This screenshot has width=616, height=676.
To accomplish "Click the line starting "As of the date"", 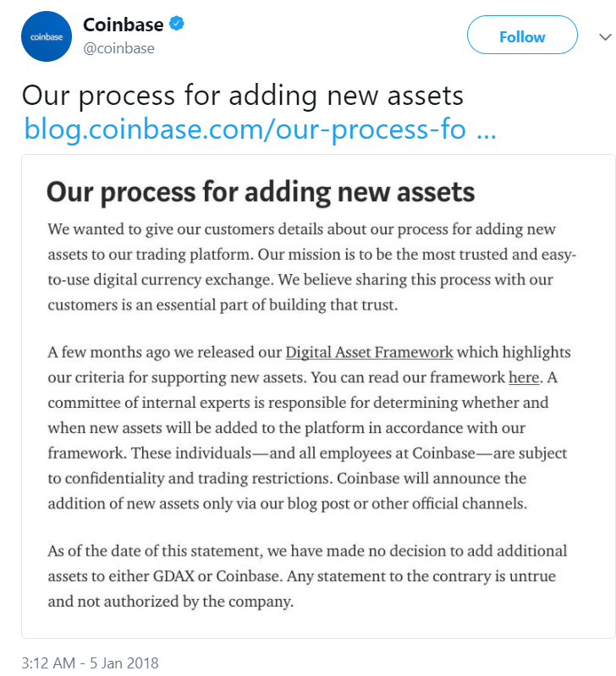I will pos(307,551).
